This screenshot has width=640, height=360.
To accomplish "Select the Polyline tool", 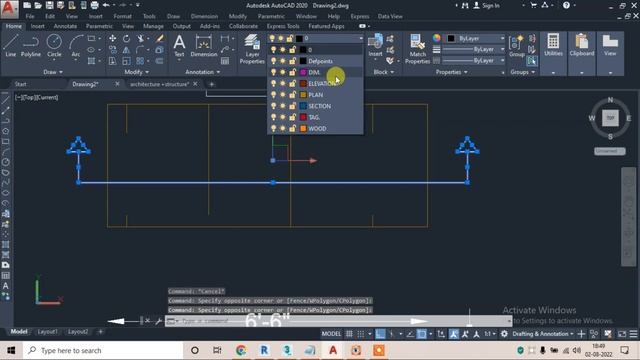I will (x=31, y=45).
